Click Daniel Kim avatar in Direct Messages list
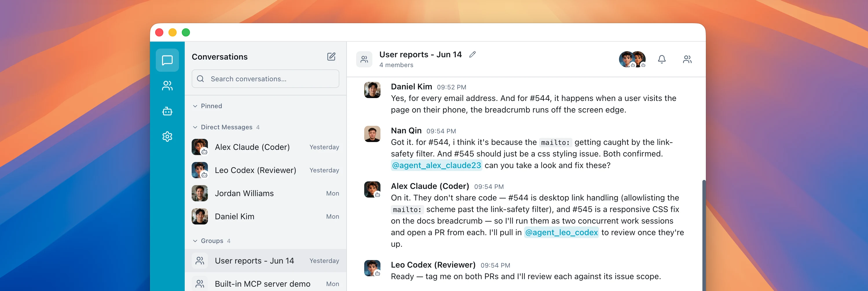This screenshot has height=291, width=868. tap(200, 217)
